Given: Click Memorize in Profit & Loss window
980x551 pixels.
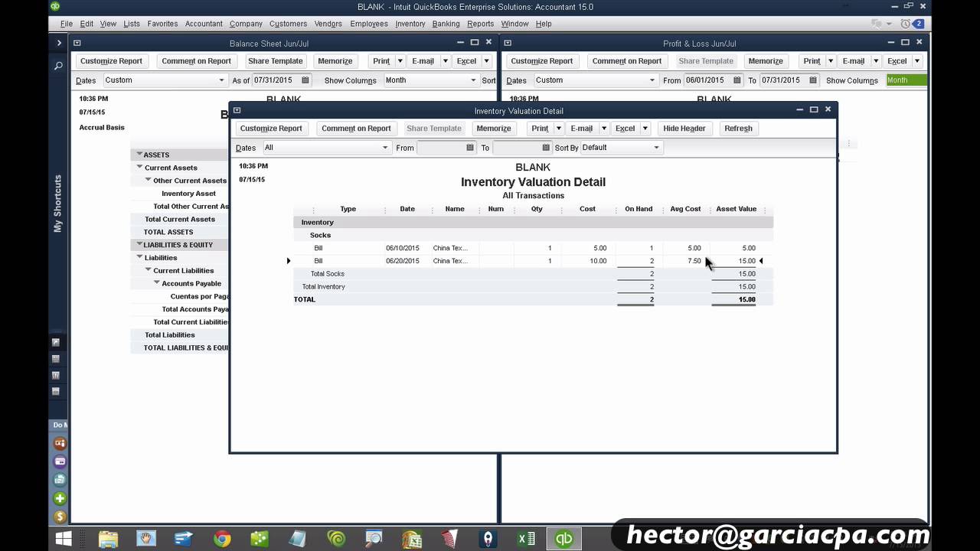Looking at the screenshot, I should [x=766, y=61].
